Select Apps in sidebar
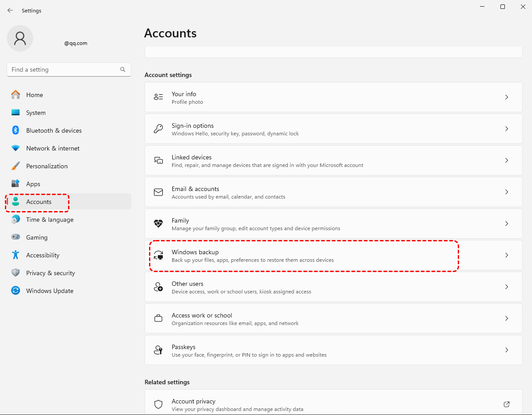The image size is (532, 415). [69, 184]
